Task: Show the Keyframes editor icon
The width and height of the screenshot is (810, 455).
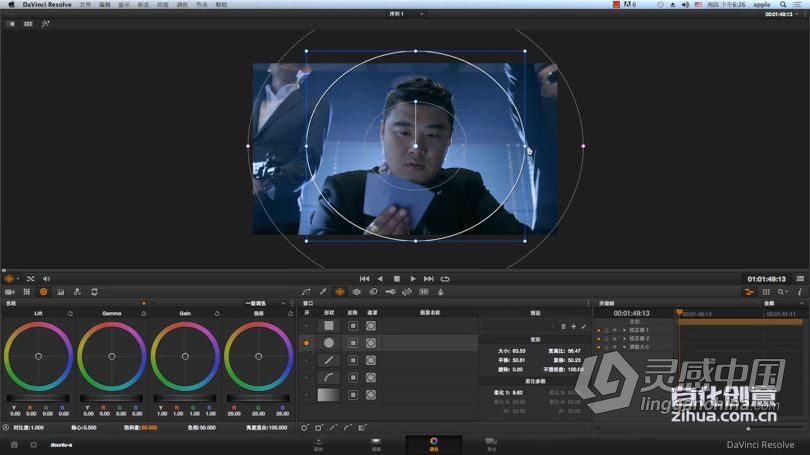Action: (749, 292)
